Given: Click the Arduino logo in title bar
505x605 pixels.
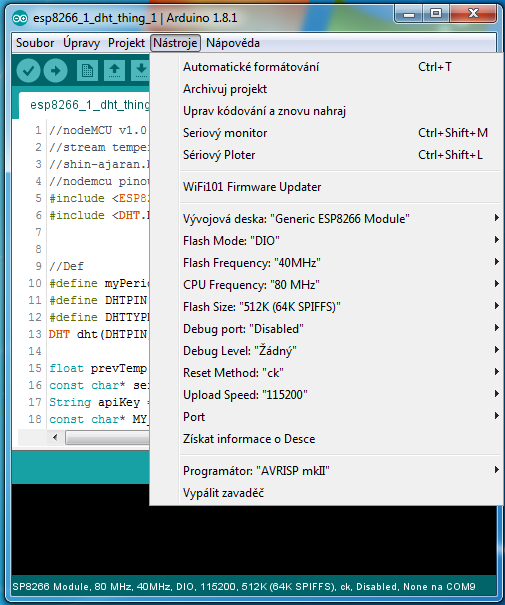Looking at the screenshot, I should 20,18.
